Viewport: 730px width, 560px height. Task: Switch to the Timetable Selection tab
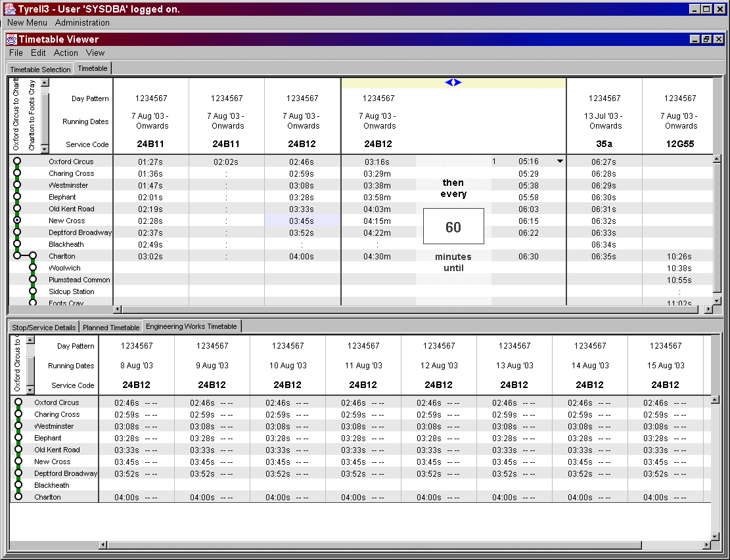click(40, 70)
